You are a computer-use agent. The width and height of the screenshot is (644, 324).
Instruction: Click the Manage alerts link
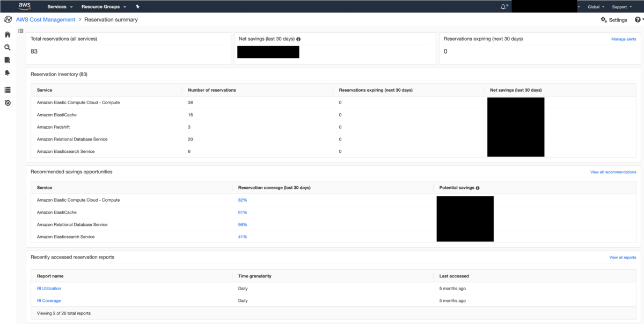(624, 39)
